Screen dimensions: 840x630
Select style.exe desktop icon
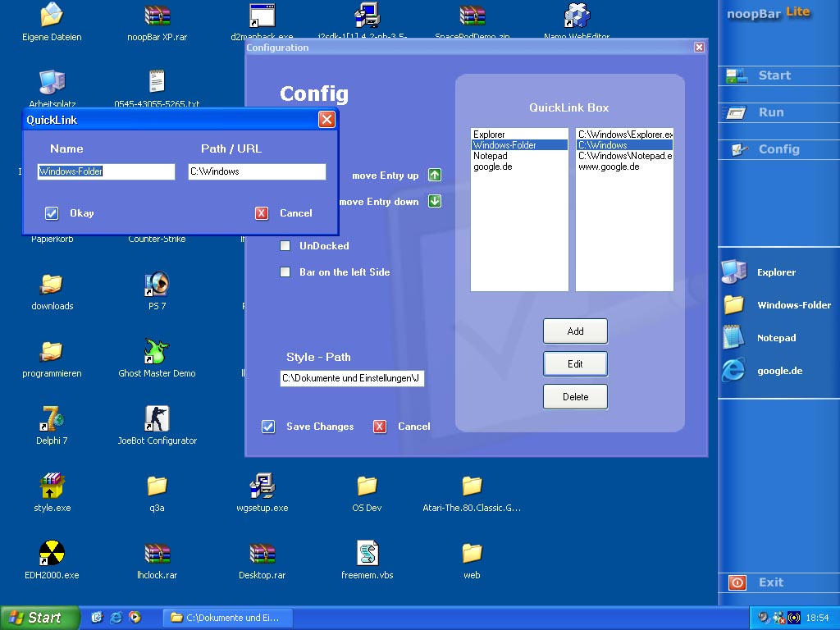point(52,493)
